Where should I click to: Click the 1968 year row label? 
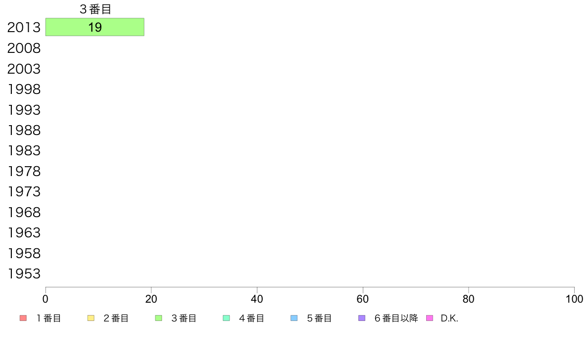(24, 212)
